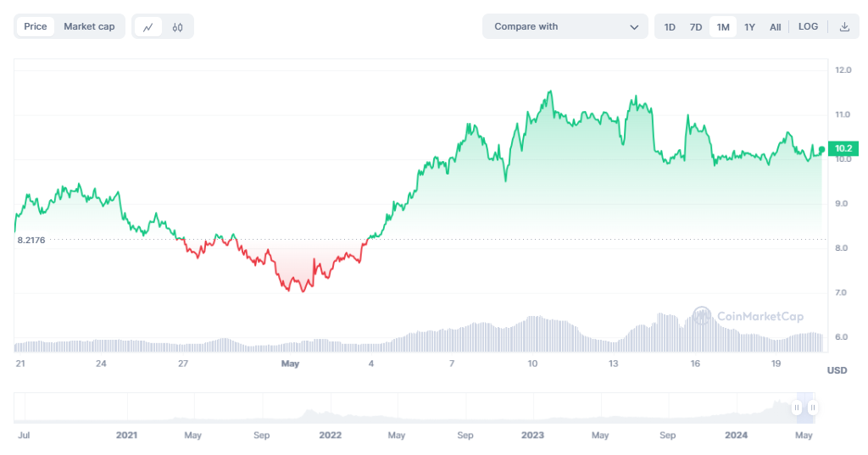Screen dimensions: 868x455
Task: Switch to candlestick chart icon
Action: pyautogui.click(x=177, y=27)
